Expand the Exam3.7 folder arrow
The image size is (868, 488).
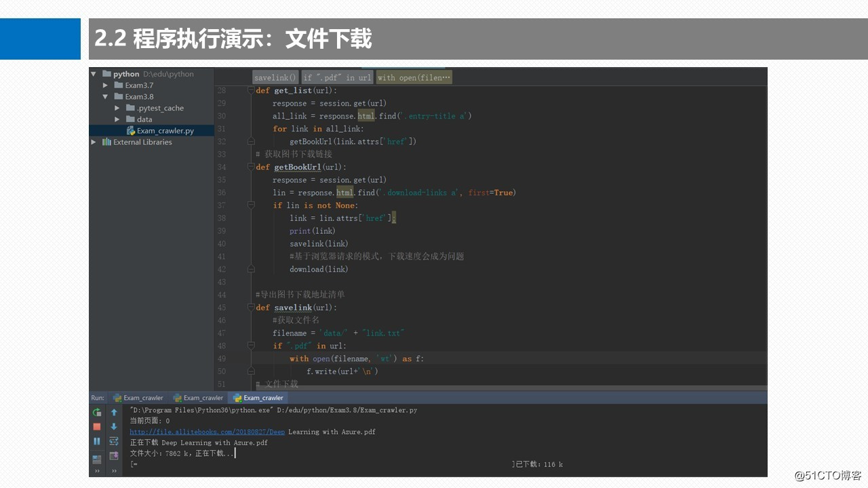coord(105,85)
